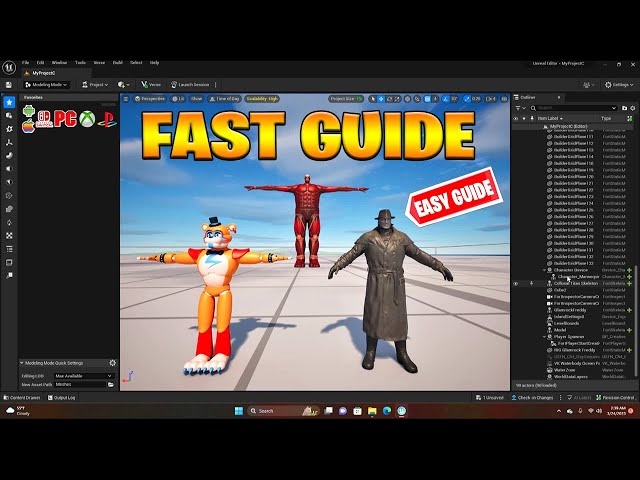Collapse the Character Device tree item
The image size is (640, 480).
(x=544, y=270)
